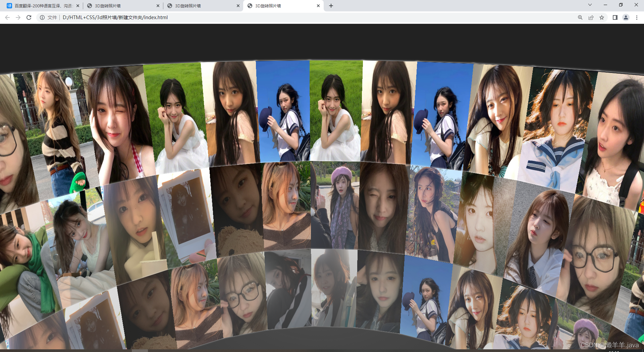The image size is (644, 352).
Task: Click the zoom magnifier icon in address bar
Action: 580,17
